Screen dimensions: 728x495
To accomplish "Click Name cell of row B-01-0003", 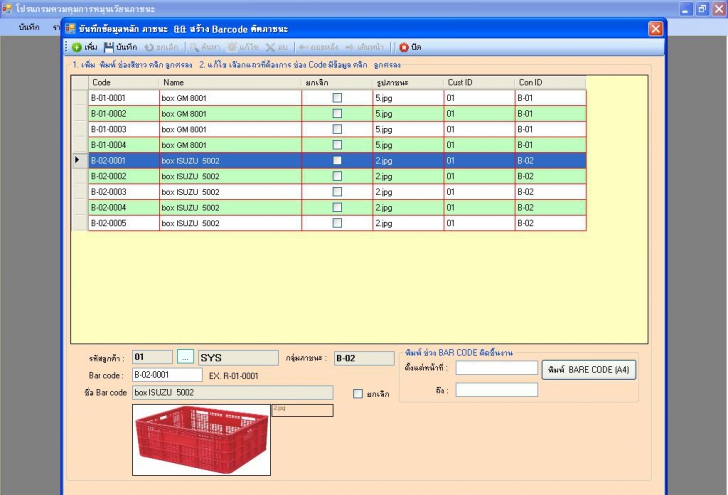I will (230, 129).
